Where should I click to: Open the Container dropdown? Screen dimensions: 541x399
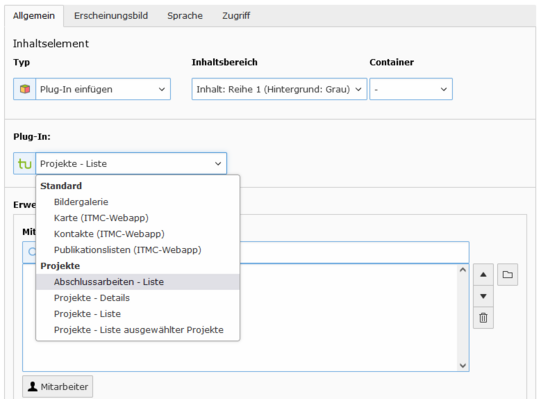tap(411, 89)
